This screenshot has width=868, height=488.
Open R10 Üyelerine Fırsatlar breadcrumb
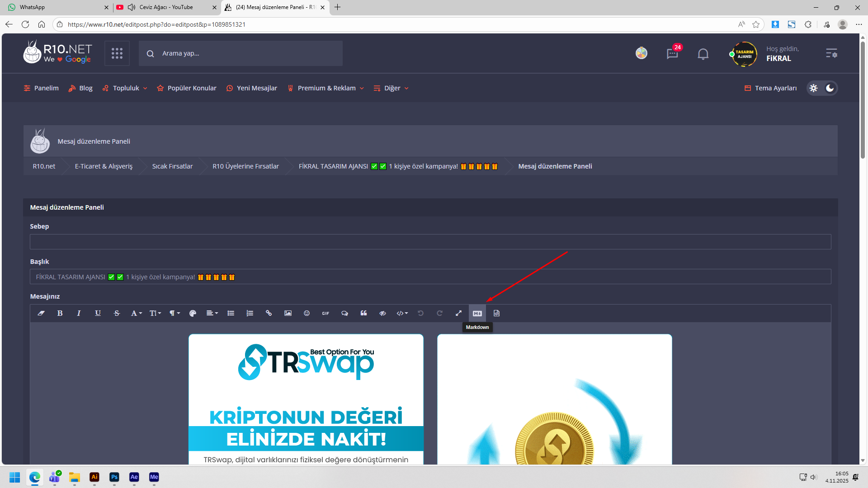click(x=245, y=166)
